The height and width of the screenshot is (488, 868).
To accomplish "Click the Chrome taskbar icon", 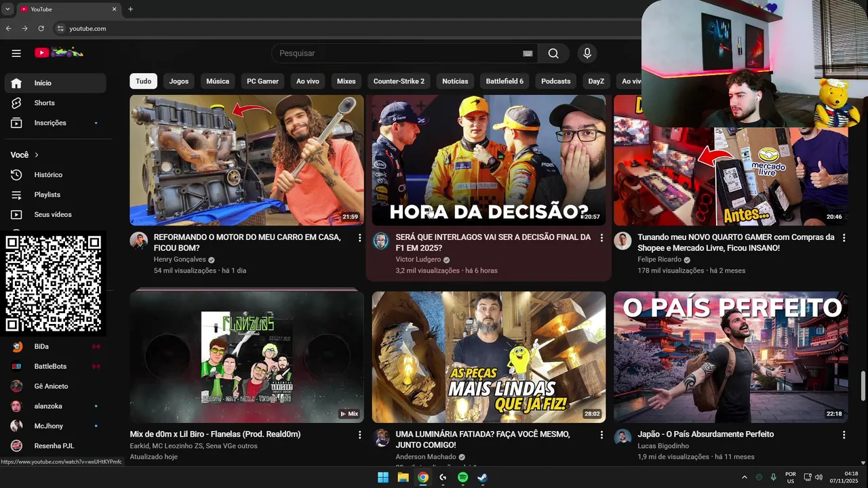I will (x=423, y=477).
